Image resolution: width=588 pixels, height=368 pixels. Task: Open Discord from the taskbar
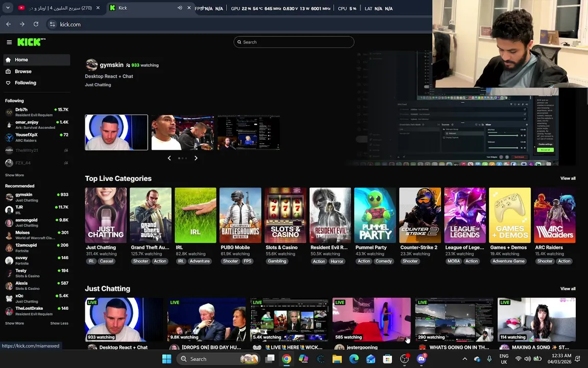421,359
